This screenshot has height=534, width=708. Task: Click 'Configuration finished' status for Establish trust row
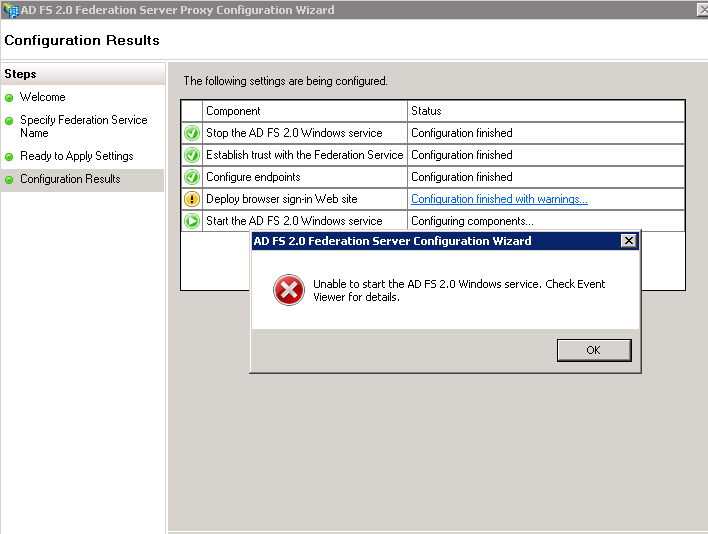[546, 155]
